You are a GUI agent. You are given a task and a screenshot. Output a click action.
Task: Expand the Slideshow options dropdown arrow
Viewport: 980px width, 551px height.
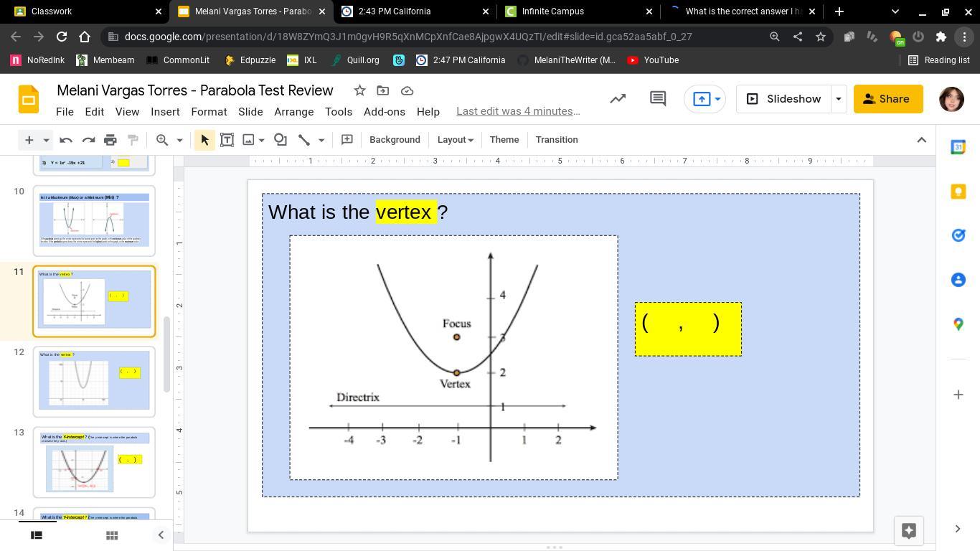(x=838, y=99)
